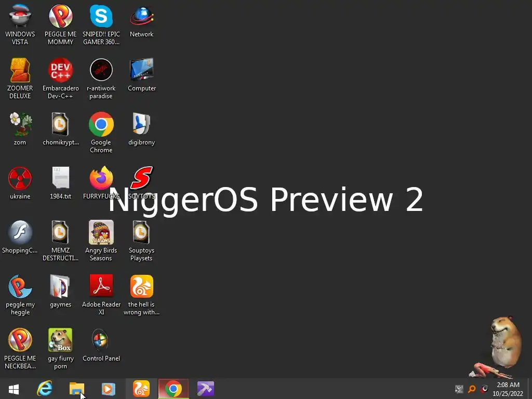Click the orange magnifier tray icon

472,389
